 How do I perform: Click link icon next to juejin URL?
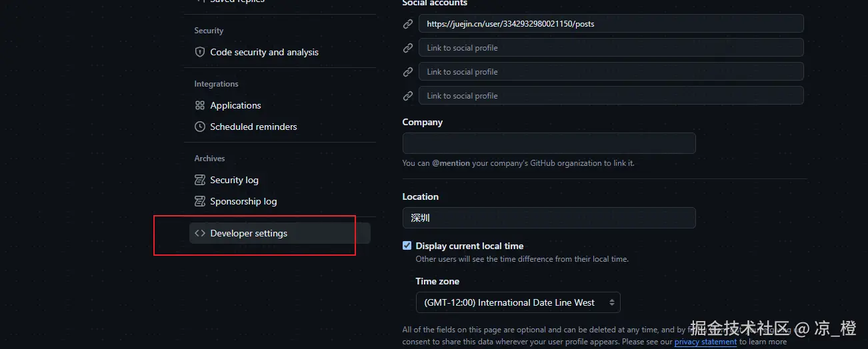click(x=408, y=24)
